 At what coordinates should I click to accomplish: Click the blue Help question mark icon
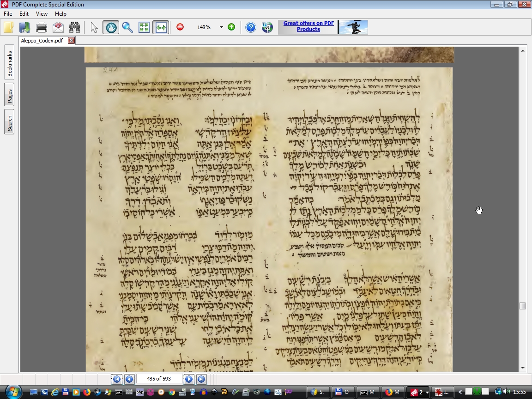pos(251,27)
